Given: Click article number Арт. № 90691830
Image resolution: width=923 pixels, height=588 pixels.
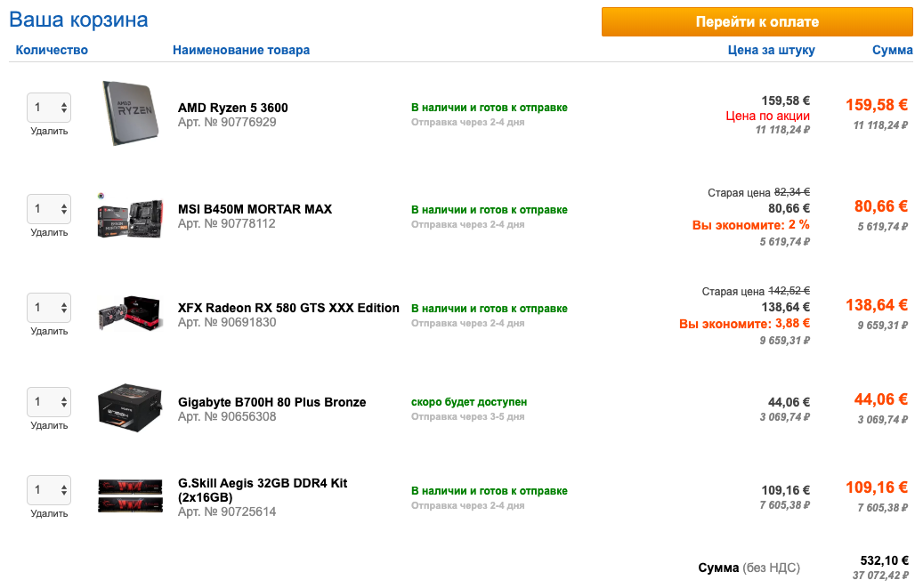Looking at the screenshot, I should pyautogui.click(x=227, y=322).
